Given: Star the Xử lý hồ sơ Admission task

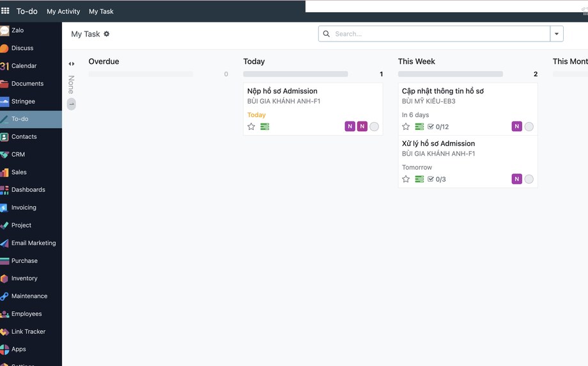Looking at the screenshot, I should click(406, 179).
